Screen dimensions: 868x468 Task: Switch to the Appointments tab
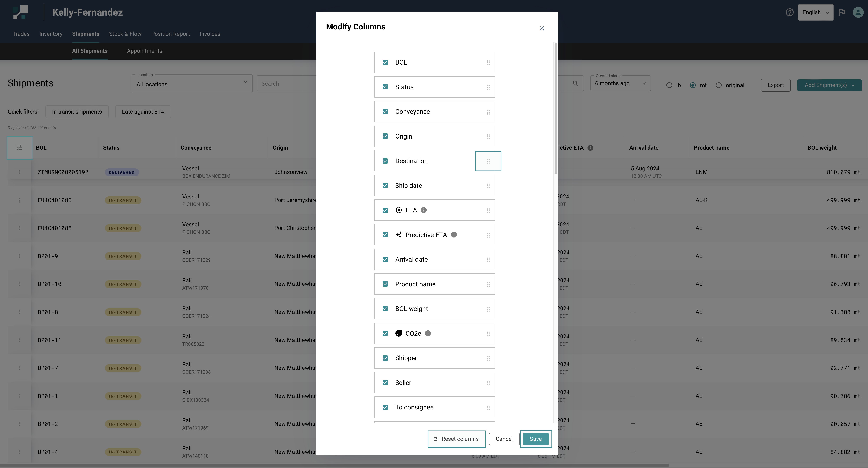click(x=144, y=51)
